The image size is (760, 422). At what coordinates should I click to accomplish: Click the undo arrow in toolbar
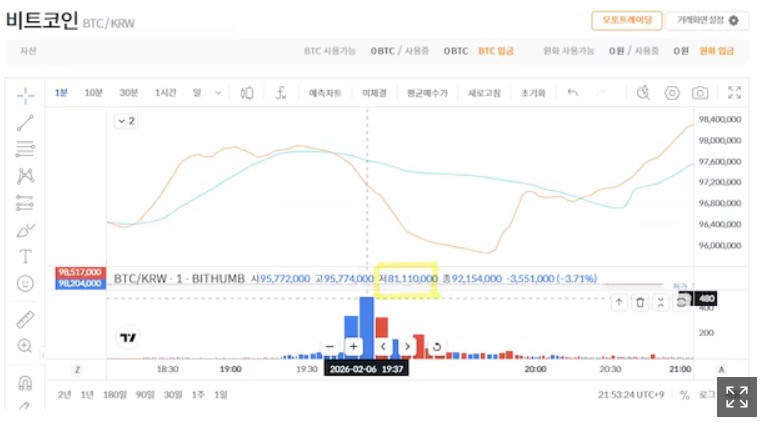tap(572, 92)
